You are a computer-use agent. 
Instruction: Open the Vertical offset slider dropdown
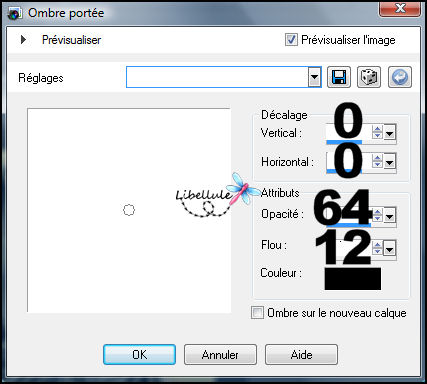[389, 134]
